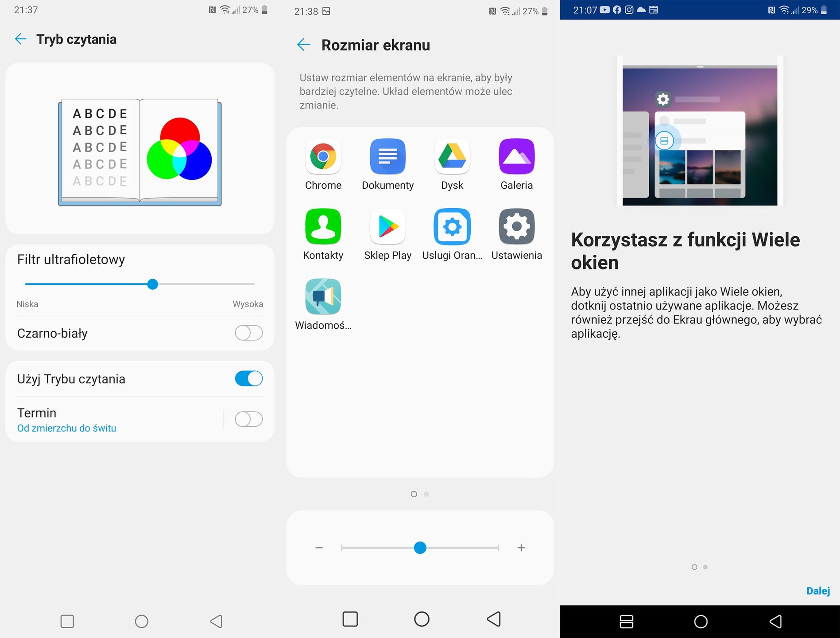Tap home circle in Rozmiar ekranu screen
Screen dimensions: 840x638
[x=422, y=619]
